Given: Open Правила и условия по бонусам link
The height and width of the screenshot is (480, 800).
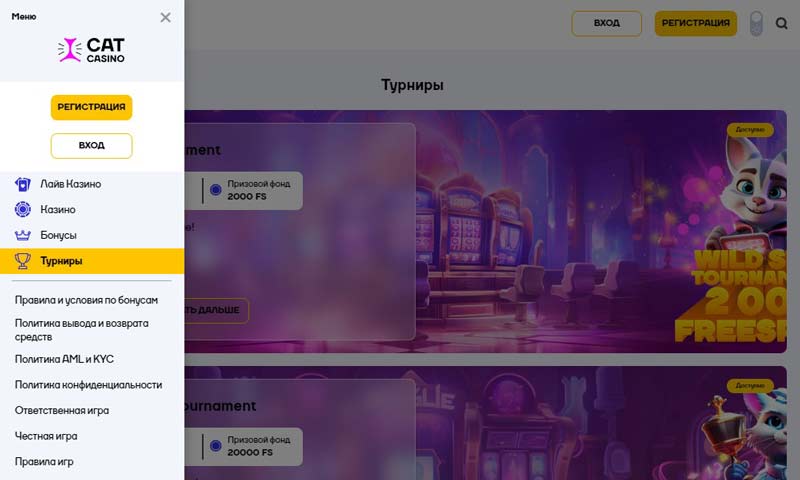Looking at the screenshot, I should (86, 300).
